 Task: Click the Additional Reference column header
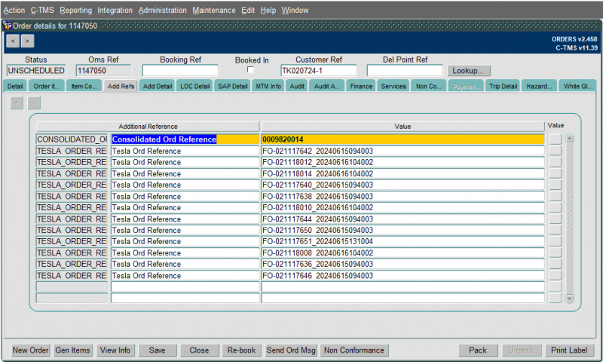point(148,127)
